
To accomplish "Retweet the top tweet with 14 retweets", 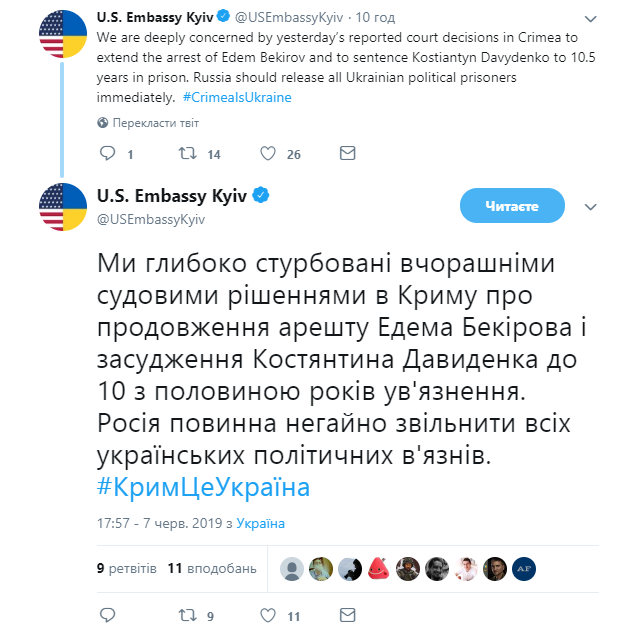I will [x=186, y=154].
